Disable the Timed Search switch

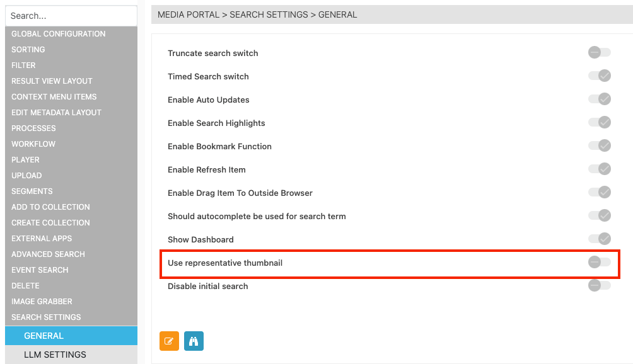point(598,76)
